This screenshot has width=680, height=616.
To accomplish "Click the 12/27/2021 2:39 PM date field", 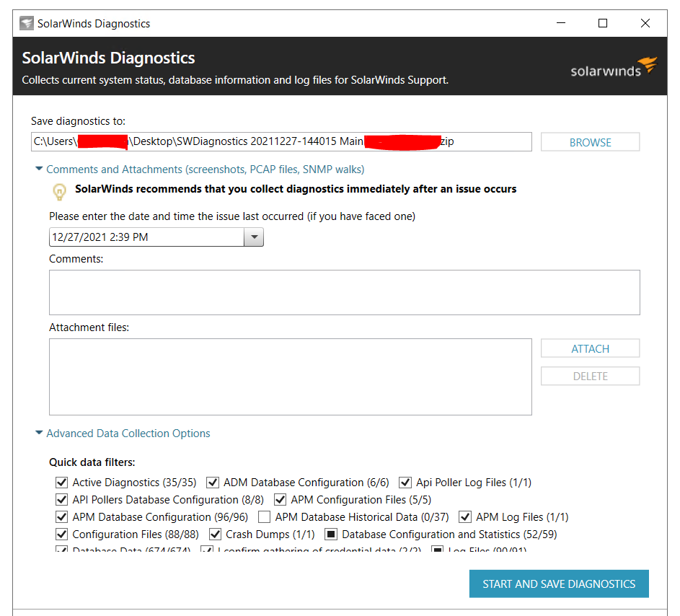I will (146, 237).
